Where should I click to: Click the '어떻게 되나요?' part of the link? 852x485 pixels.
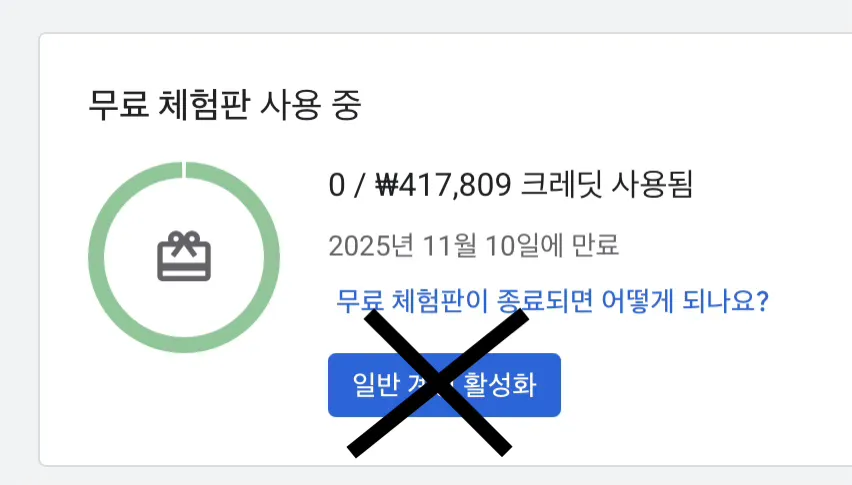click(685, 300)
